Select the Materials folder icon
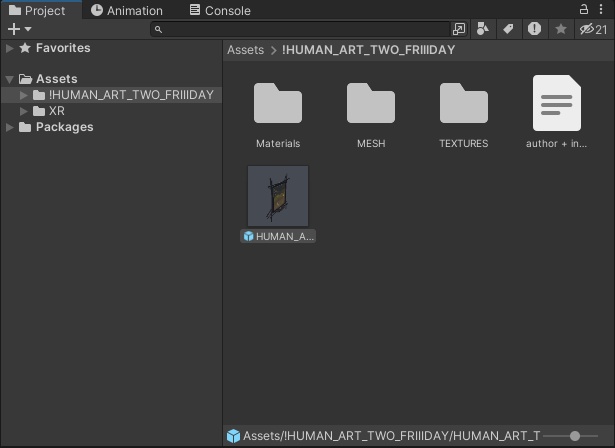615x448 pixels. (x=278, y=103)
